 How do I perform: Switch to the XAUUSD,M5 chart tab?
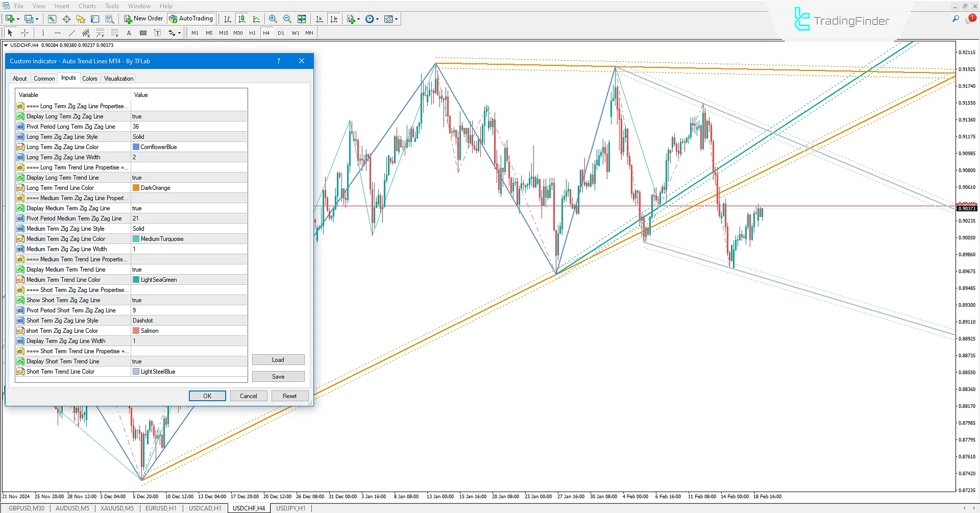point(116,508)
